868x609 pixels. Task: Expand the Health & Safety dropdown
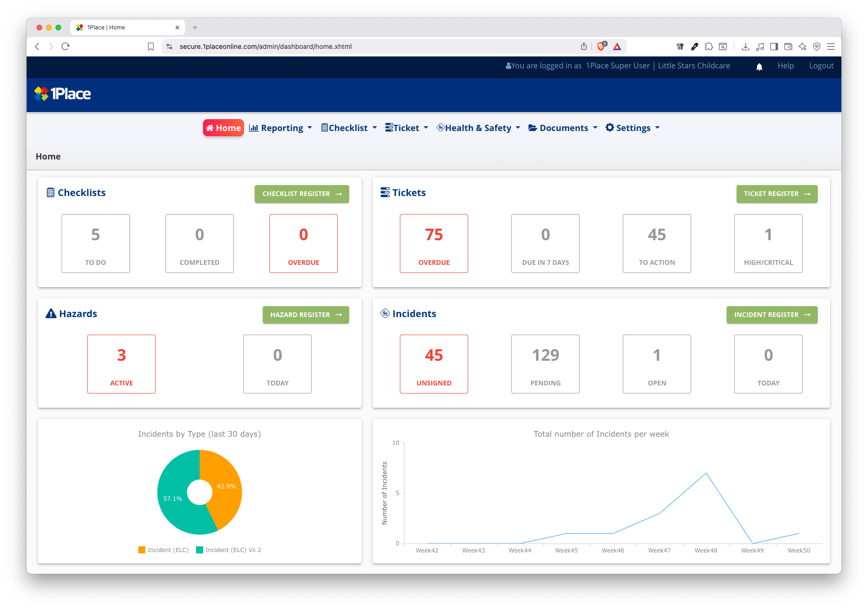pyautogui.click(x=478, y=128)
